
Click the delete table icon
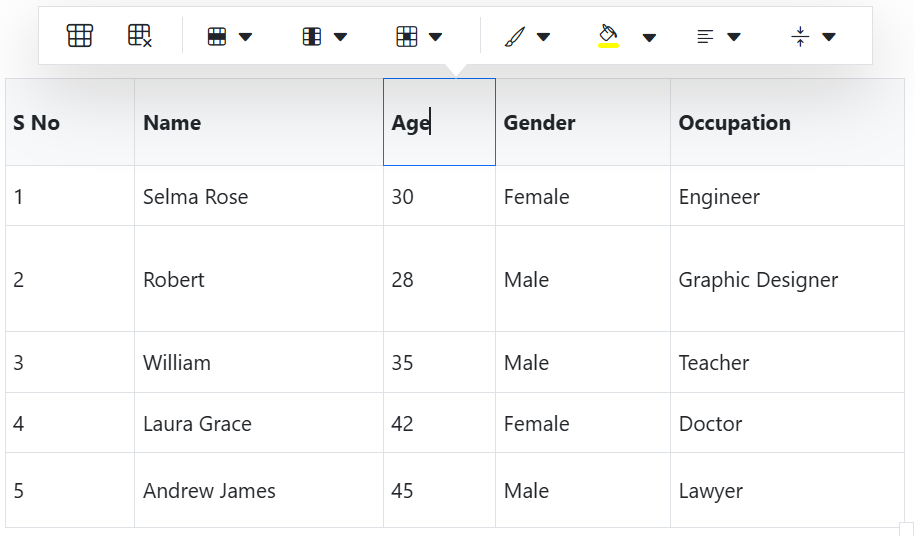140,36
